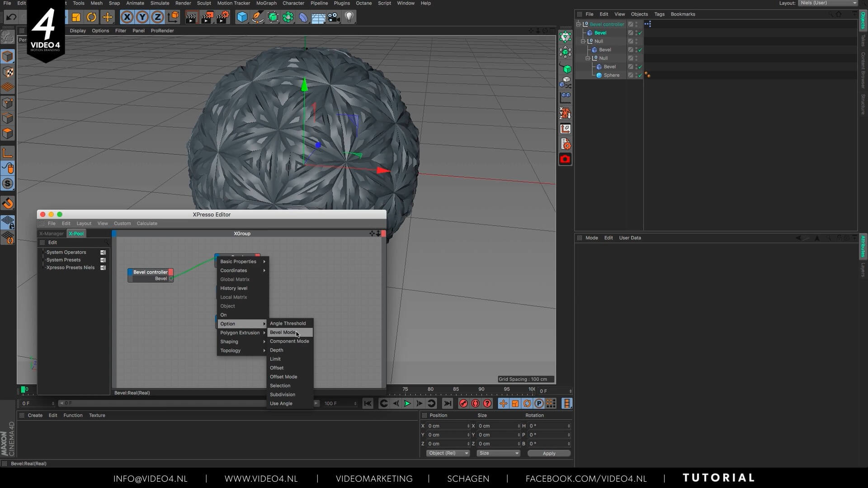The height and width of the screenshot is (488, 868).
Task: Collapse the Bevel controller hierarchy
Action: 578,24
